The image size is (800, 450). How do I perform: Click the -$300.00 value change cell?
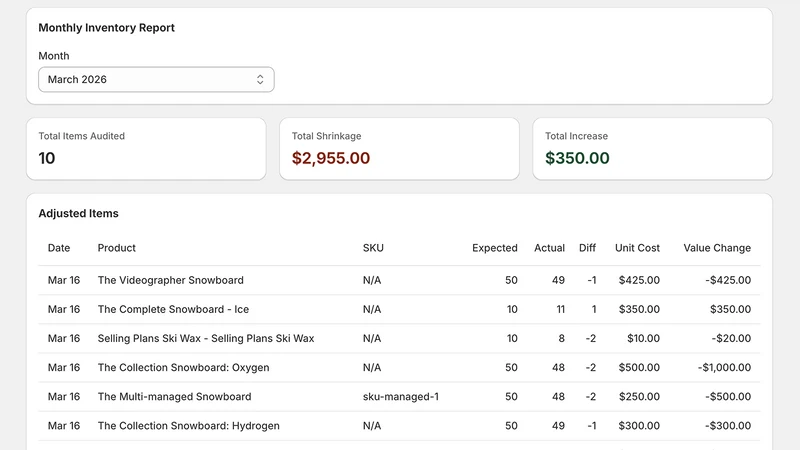click(x=728, y=426)
